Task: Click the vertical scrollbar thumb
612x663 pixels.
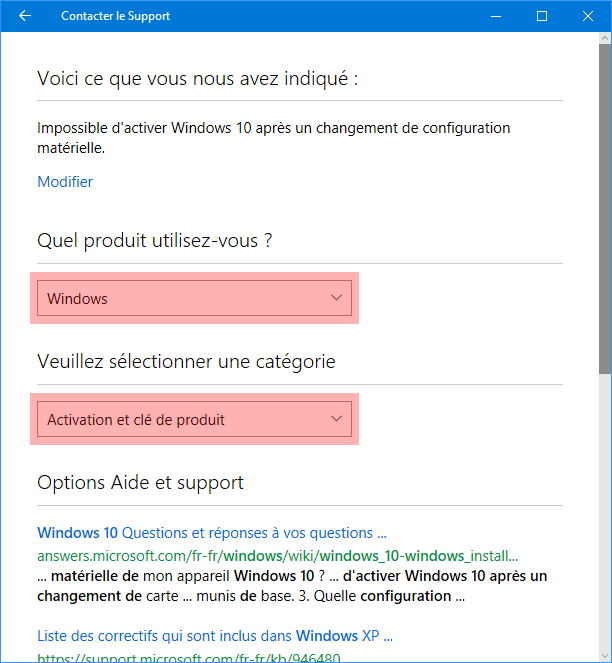Action: pos(605,208)
